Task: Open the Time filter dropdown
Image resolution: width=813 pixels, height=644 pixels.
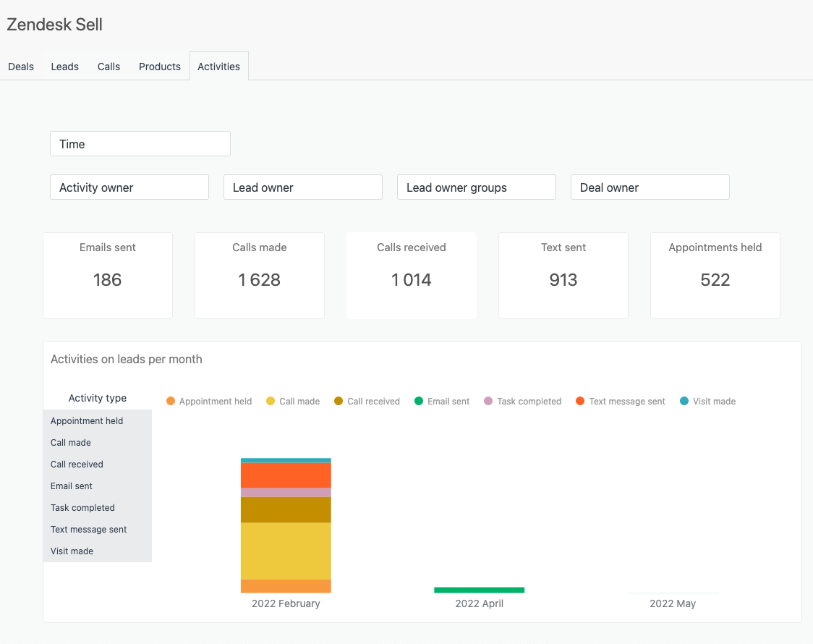Action: (140, 143)
